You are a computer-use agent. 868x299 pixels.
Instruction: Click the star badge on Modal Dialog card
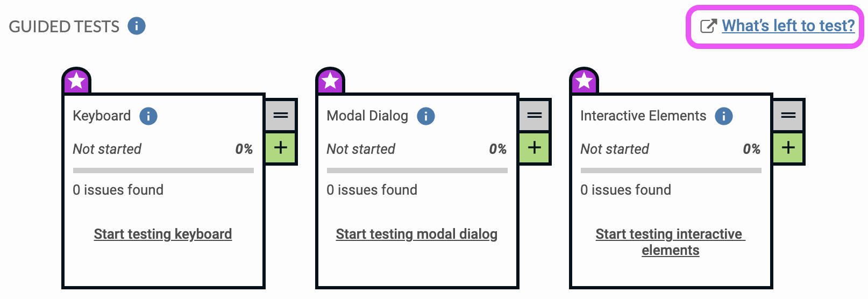click(330, 81)
